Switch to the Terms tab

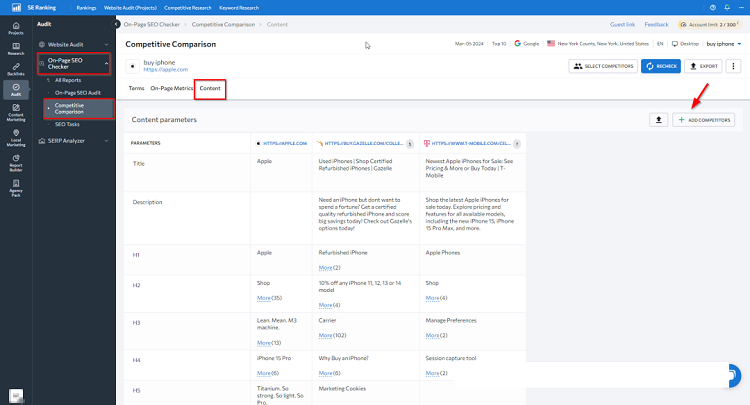(x=136, y=88)
